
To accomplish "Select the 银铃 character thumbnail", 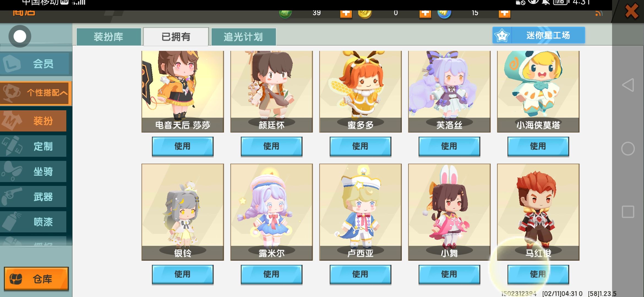I will click(x=182, y=212).
